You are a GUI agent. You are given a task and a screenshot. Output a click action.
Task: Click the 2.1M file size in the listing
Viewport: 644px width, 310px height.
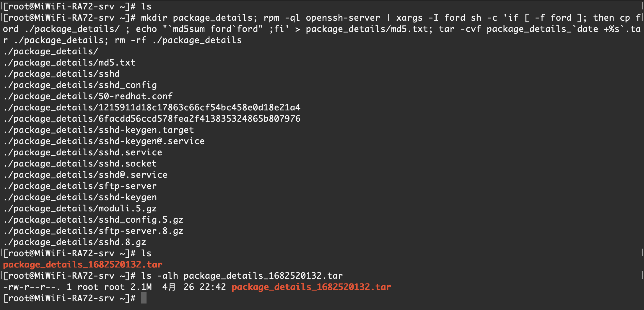[141, 287]
